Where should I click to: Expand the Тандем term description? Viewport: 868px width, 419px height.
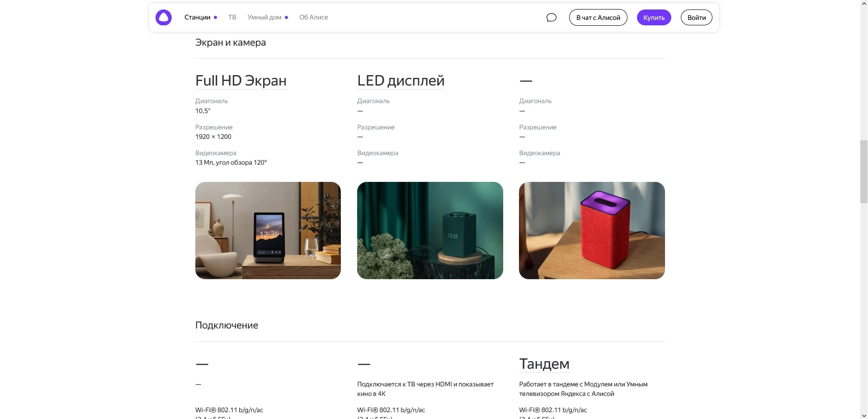[544, 364]
